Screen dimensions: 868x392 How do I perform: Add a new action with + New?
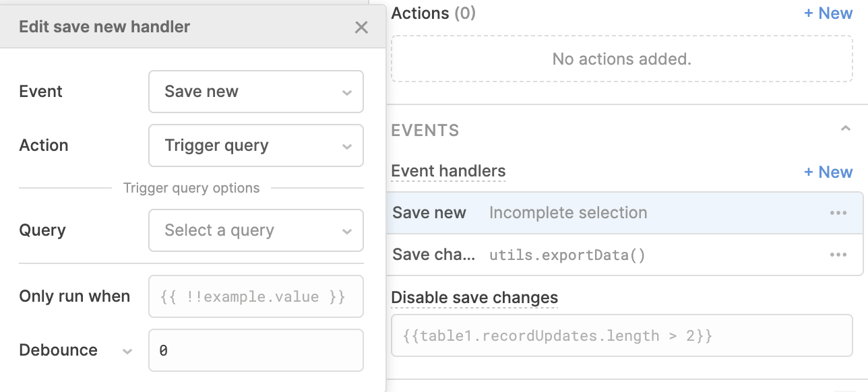point(828,13)
